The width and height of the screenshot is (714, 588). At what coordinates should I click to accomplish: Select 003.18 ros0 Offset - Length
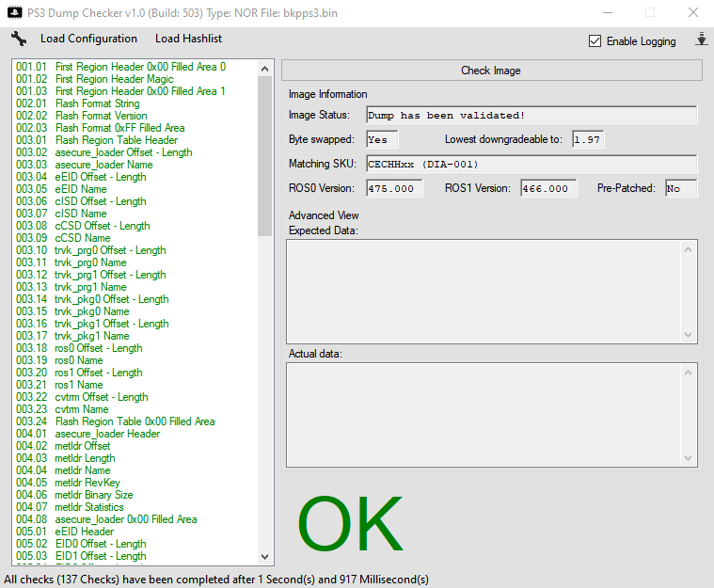coord(79,348)
